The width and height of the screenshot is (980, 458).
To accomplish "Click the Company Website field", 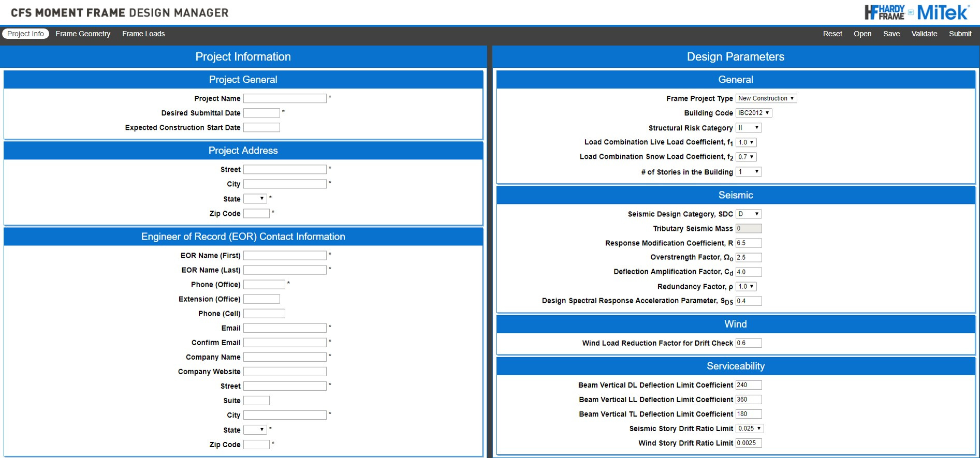I will 285,371.
